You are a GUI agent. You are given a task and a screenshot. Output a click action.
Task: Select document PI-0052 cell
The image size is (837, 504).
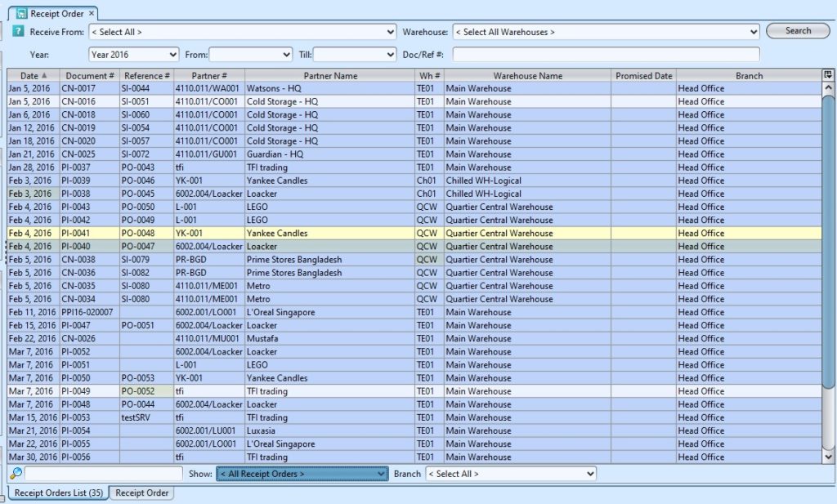pyautogui.click(x=90, y=351)
